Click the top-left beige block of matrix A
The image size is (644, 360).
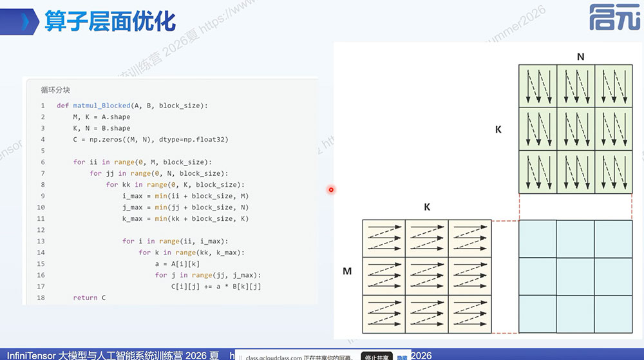click(384, 238)
